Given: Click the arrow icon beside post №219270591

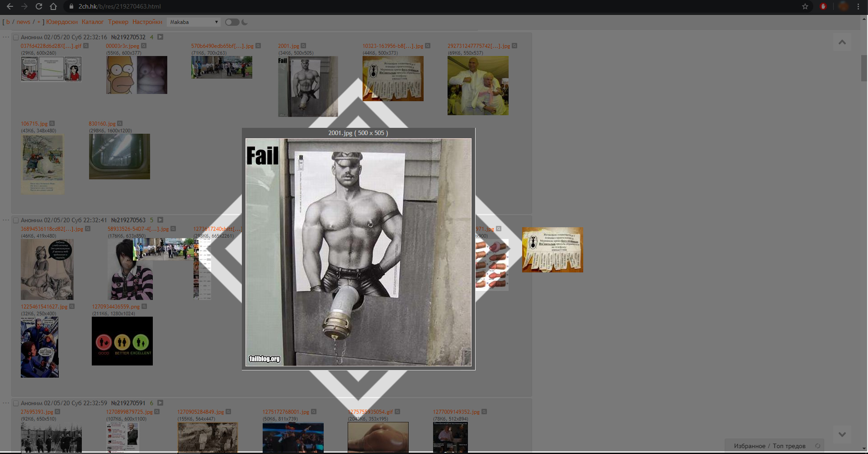Looking at the screenshot, I should [160, 403].
